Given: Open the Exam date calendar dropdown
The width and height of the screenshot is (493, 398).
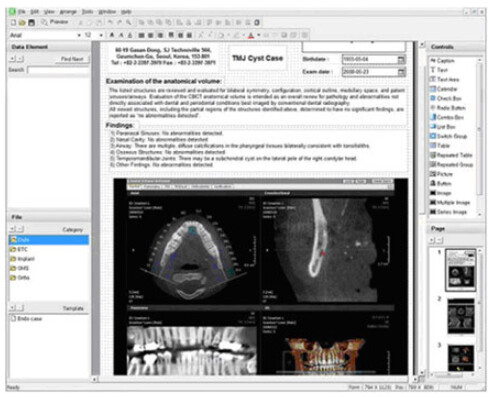Looking at the screenshot, I should (x=401, y=72).
